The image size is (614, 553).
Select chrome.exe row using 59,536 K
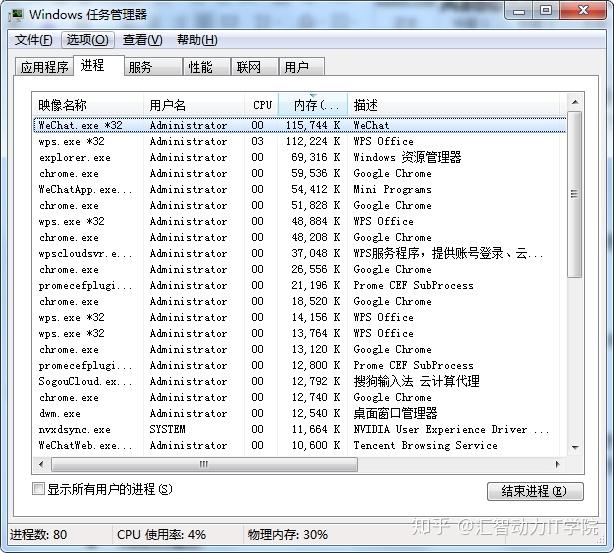tap(300, 173)
